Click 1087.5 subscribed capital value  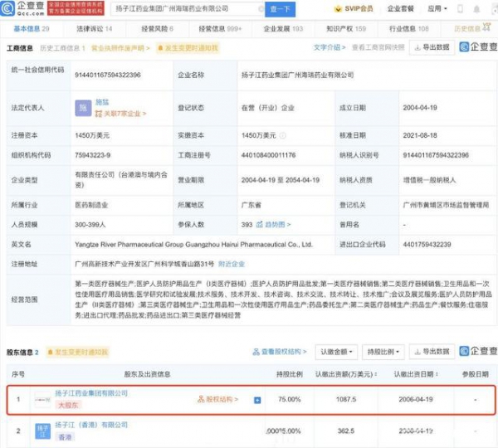pyautogui.click(x=346, y=399)
